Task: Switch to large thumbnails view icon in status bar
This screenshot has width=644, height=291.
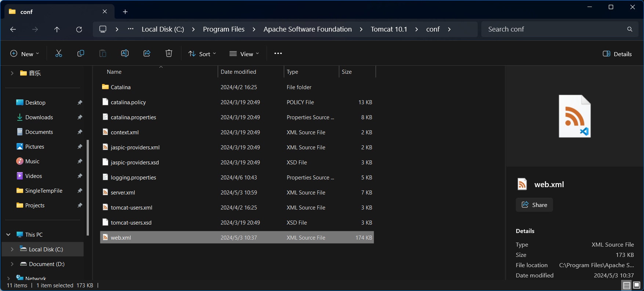Action: coord(637,285)
